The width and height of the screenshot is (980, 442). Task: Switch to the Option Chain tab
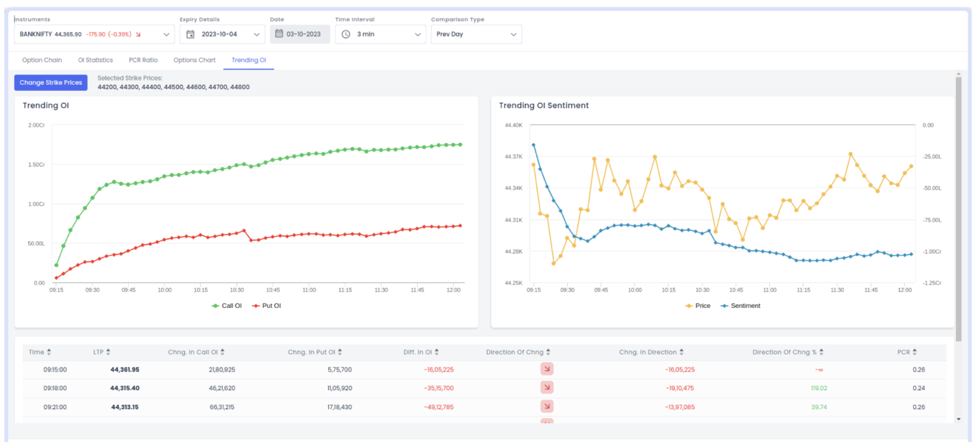pos(42,60)
